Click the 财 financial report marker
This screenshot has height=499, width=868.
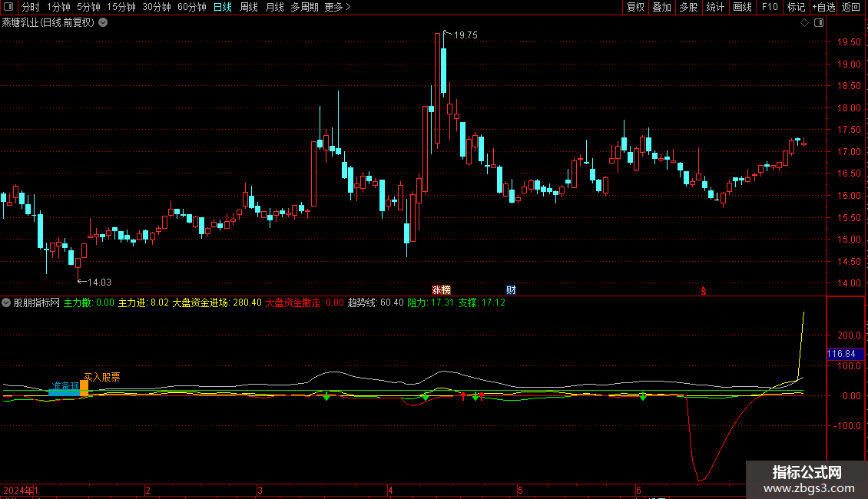tap(511, 290)
